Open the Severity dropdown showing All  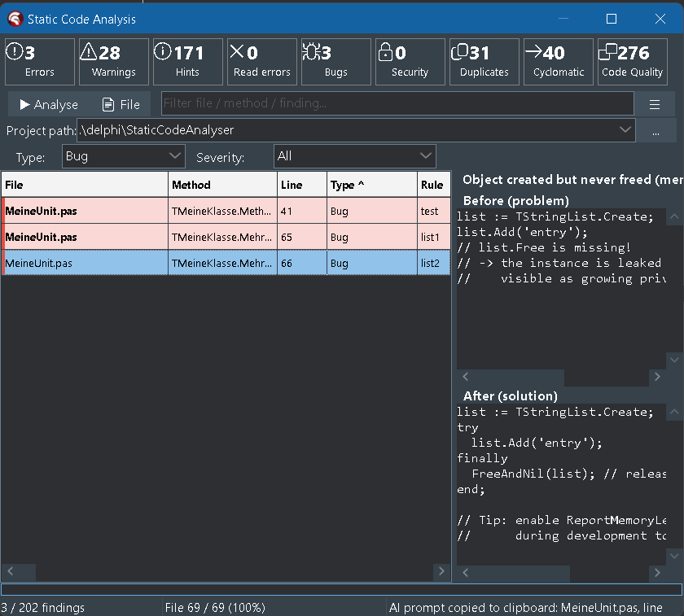click(x=355, y=156)
